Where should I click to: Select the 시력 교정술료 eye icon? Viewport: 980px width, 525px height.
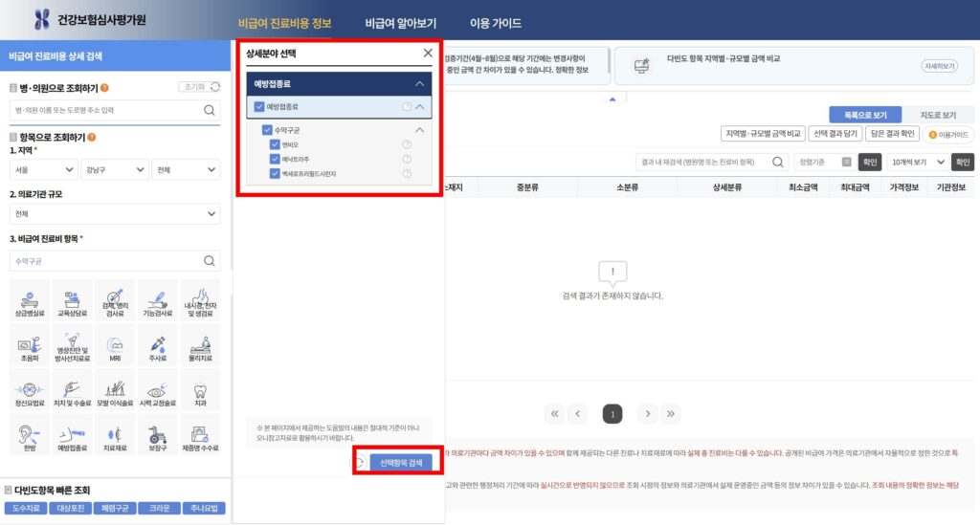(157, 392)
